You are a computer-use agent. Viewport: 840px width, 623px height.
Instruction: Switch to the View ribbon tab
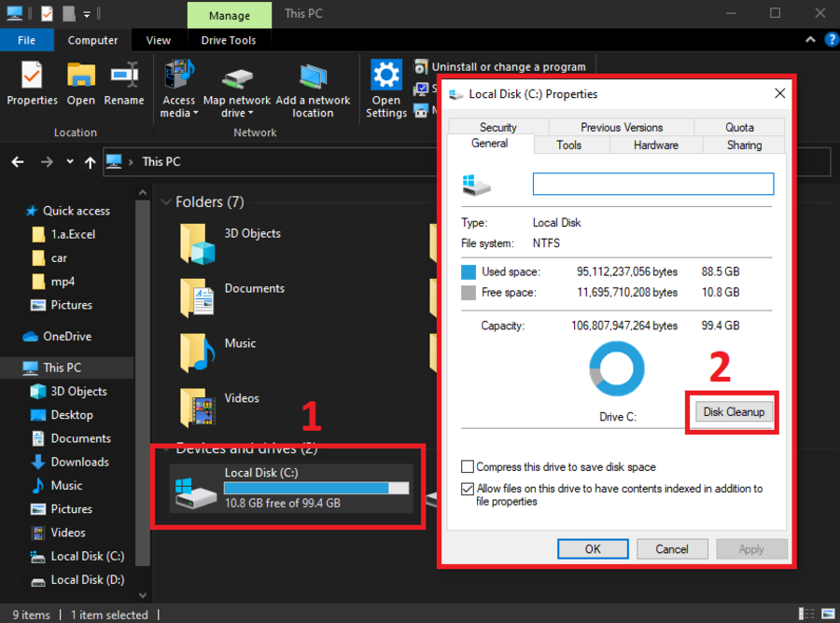(159, 40)
